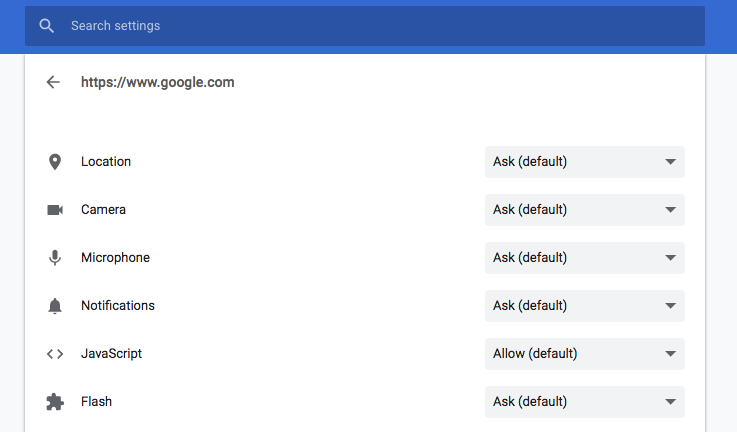Change the Notifications permission setting
This screenshot has height=432, width=737.
[584, 306]
